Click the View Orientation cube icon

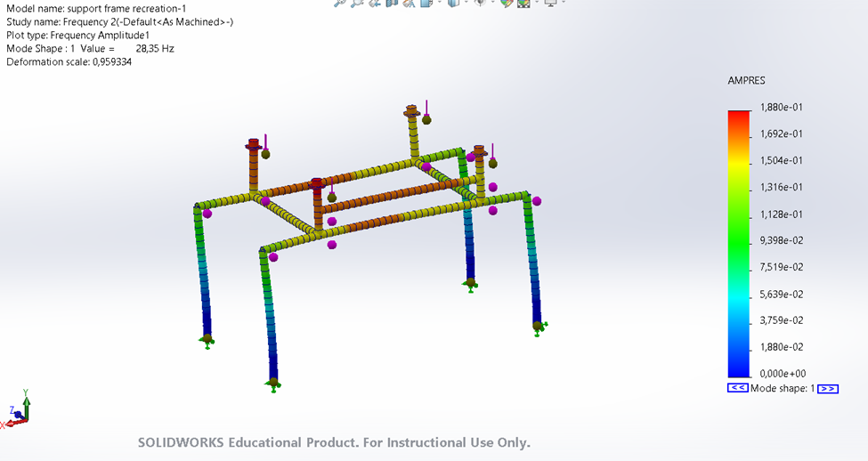(x=426, y=3)
